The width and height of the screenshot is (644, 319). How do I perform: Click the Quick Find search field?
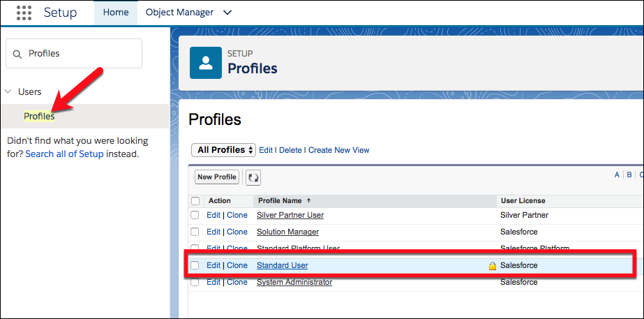pyautogui.click(x=74, y=54)
